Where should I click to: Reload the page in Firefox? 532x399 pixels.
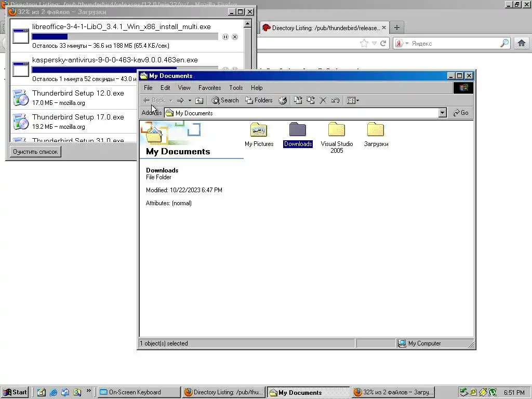tap(383, 44)
